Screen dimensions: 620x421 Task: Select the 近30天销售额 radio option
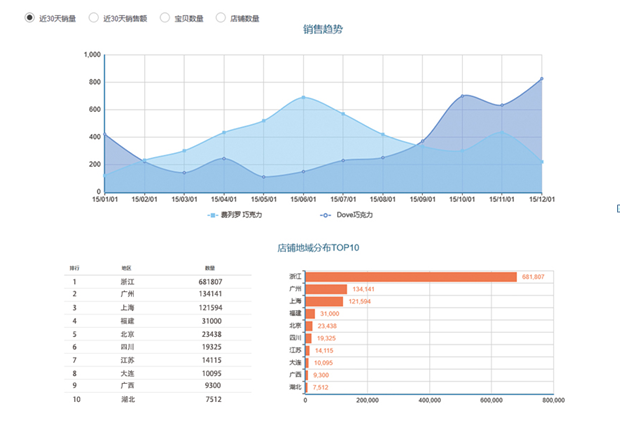click(x=94, y=18)
